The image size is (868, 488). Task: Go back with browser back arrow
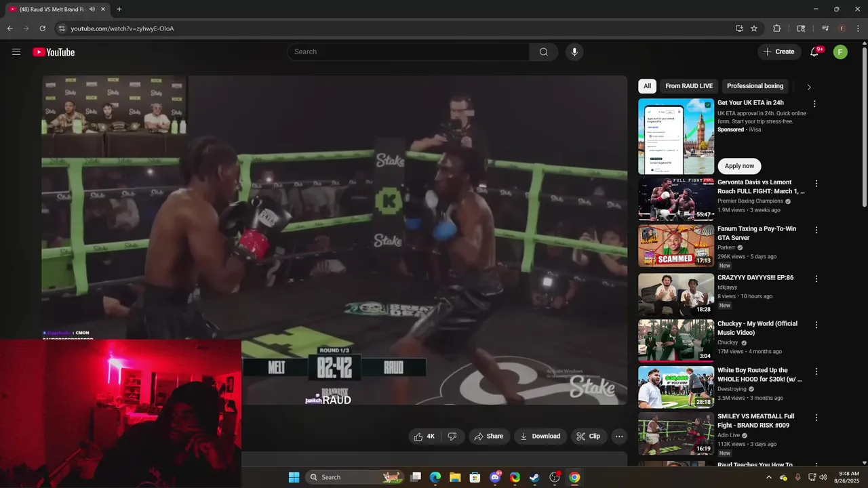pos(9,28)
